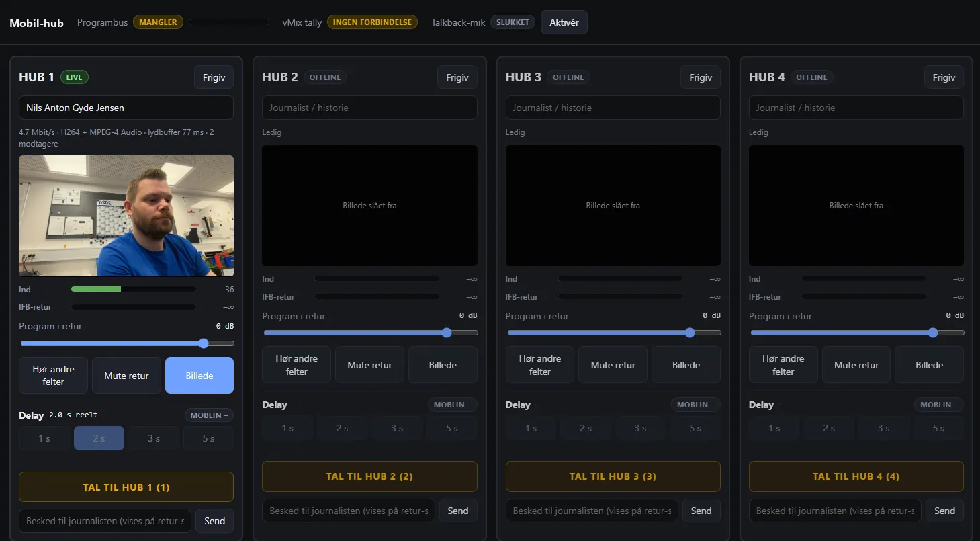
Task: Click Send button on HUB 3
Action: pos(701,511)
